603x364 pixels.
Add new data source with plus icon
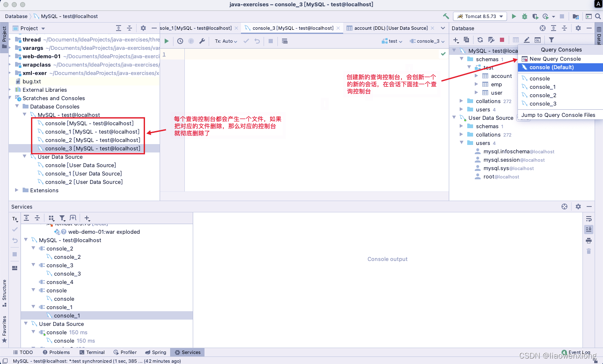coord(456,40)
